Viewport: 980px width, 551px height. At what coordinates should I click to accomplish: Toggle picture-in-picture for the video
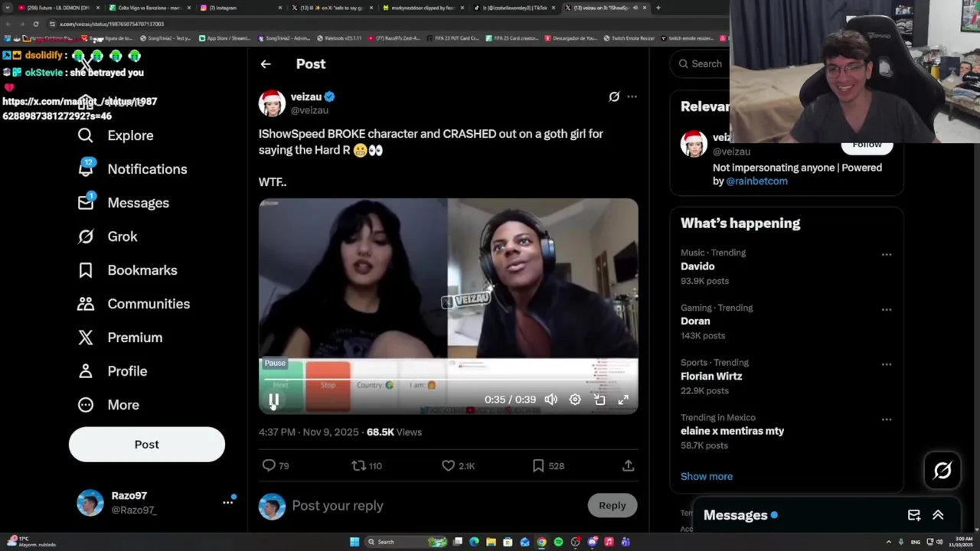coord(599,399)
